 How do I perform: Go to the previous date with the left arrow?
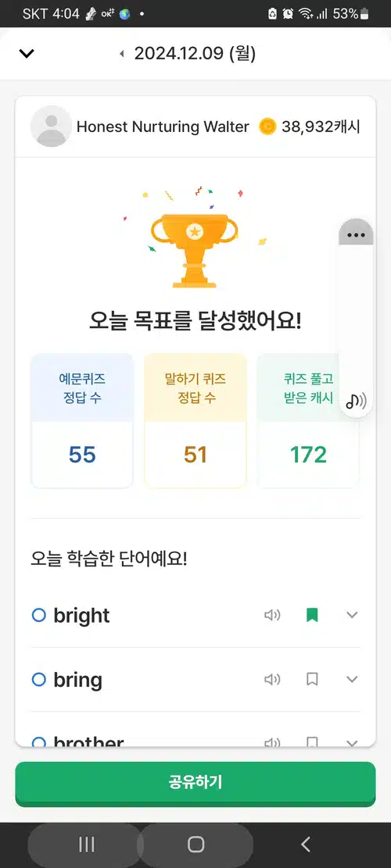(x=122, y=54)
